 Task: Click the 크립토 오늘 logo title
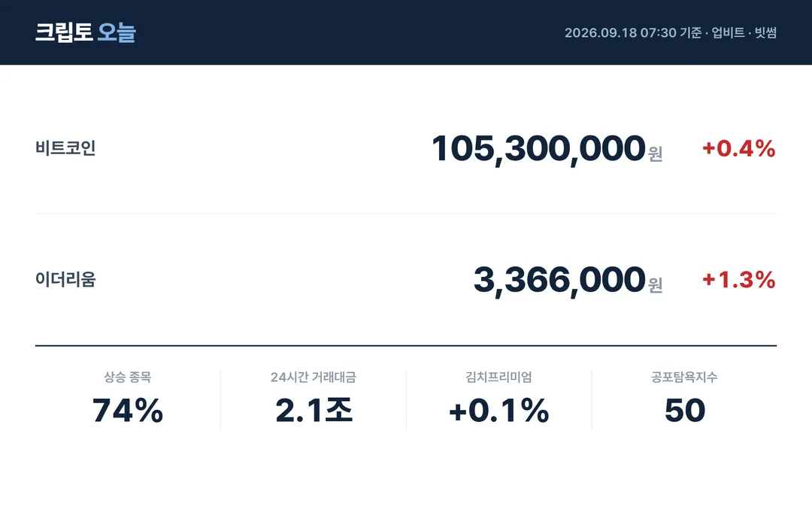point(86,32)
